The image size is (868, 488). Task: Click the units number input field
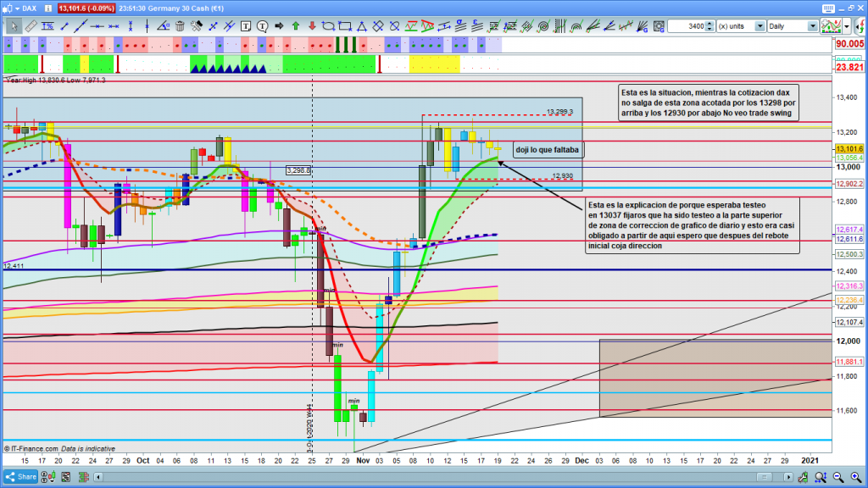coord(687,26)
